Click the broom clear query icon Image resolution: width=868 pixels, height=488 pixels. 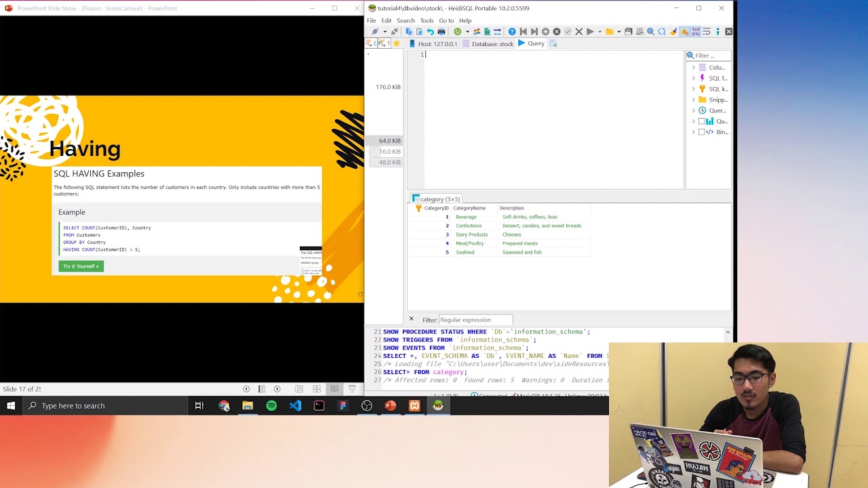pyautogui.click(x=673, y=32)
